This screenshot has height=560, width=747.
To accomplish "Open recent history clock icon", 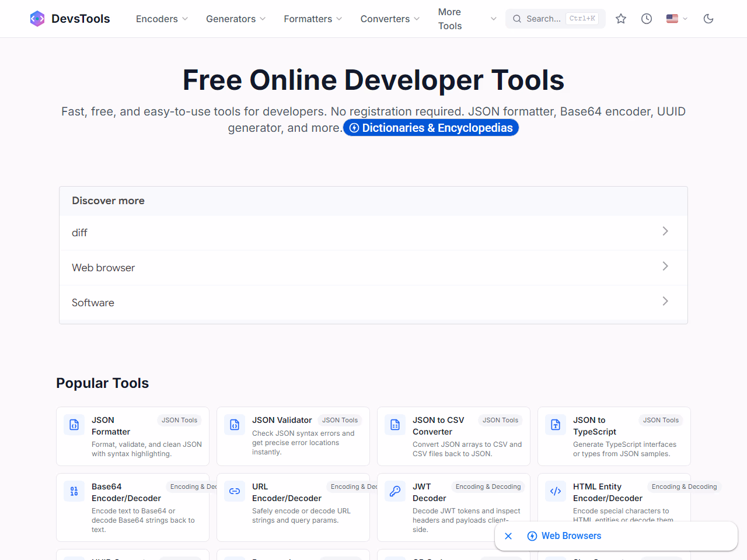I will click(647, 19).
